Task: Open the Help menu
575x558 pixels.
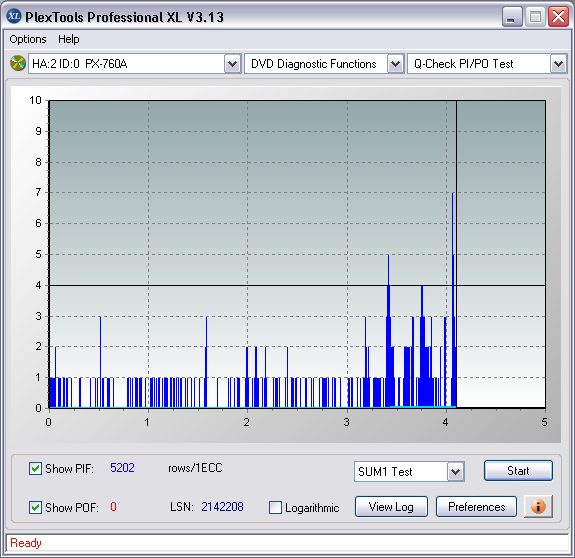Action: tap(69, 39)
